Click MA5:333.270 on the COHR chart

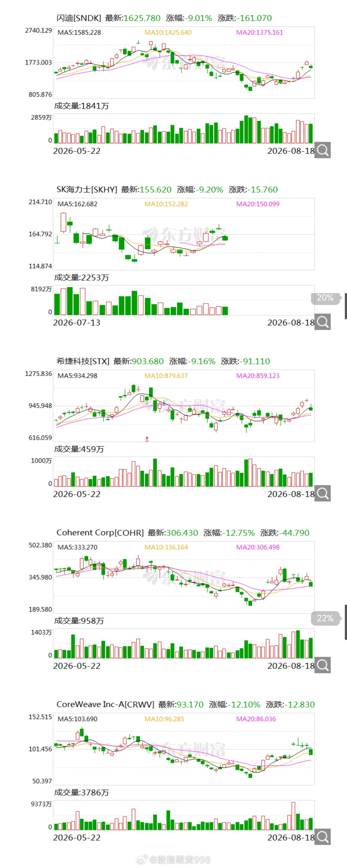[77, 547]
